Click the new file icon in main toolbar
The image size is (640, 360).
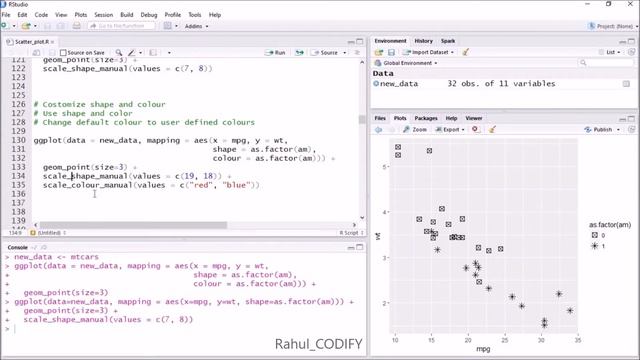pos(5,26)
